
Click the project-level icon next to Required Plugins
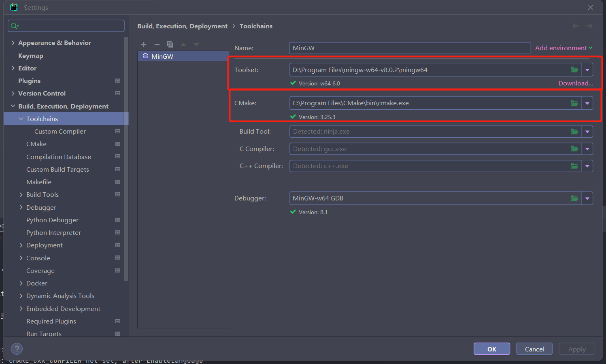click(118, 321)
